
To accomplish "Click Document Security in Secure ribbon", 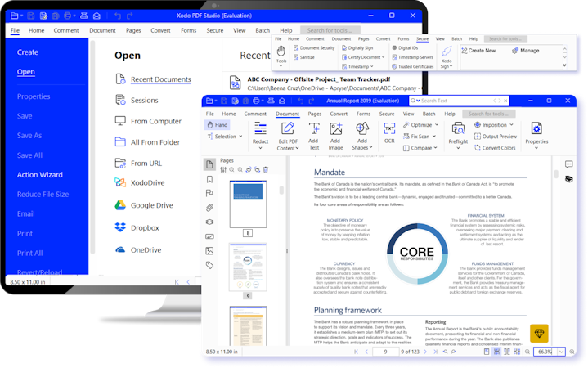I will 314,48.
